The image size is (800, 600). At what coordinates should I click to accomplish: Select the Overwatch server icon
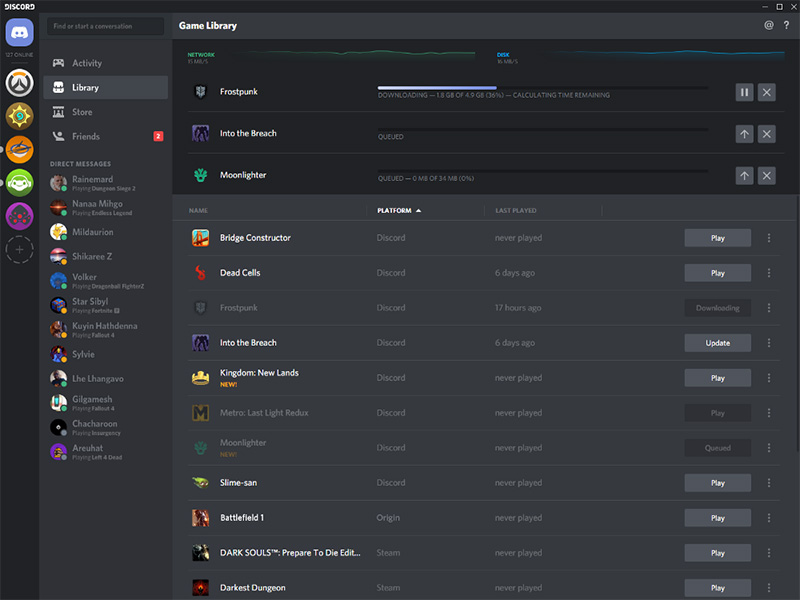[x=19, y=83]
